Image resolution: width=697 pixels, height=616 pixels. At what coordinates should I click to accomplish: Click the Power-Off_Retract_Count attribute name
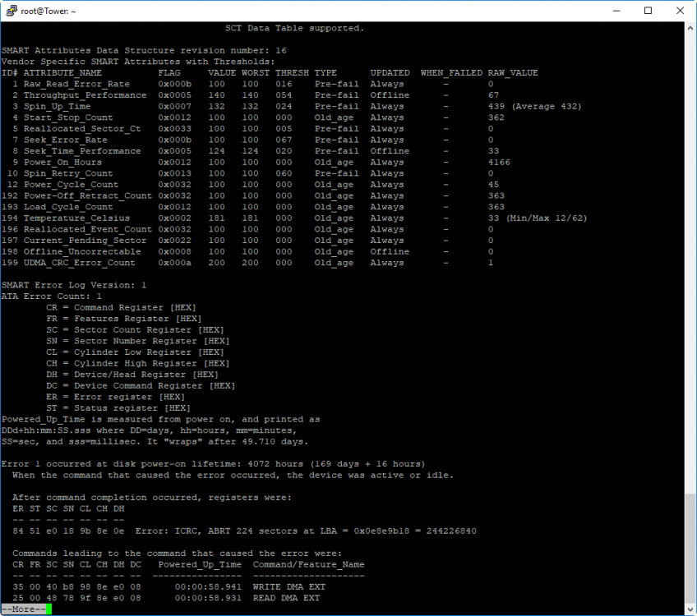[x=88, y=195]
